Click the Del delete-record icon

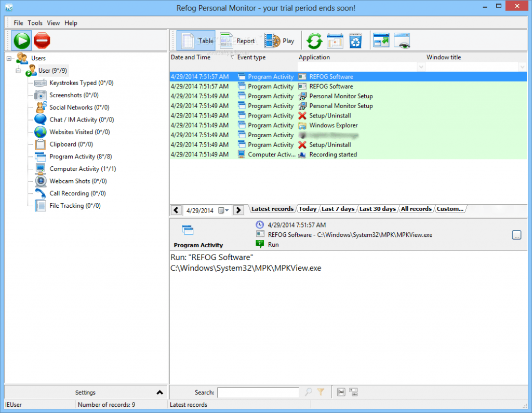[x=341, y=392]
